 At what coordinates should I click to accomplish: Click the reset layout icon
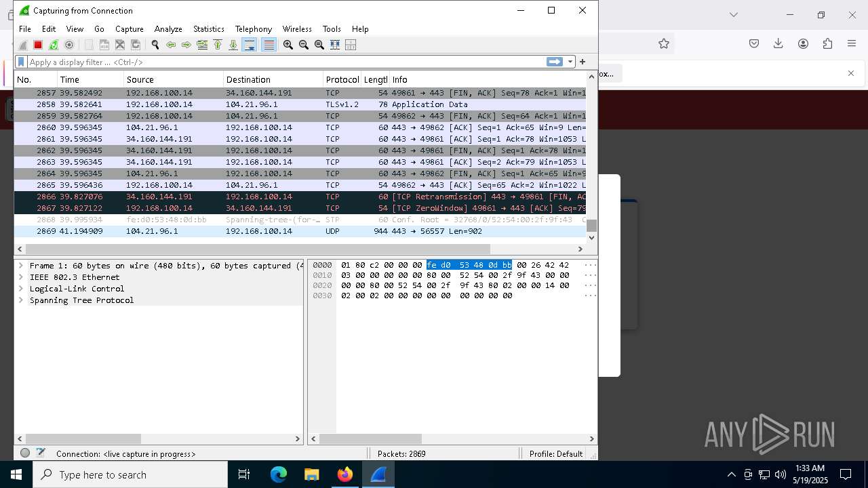coord(351,45)
